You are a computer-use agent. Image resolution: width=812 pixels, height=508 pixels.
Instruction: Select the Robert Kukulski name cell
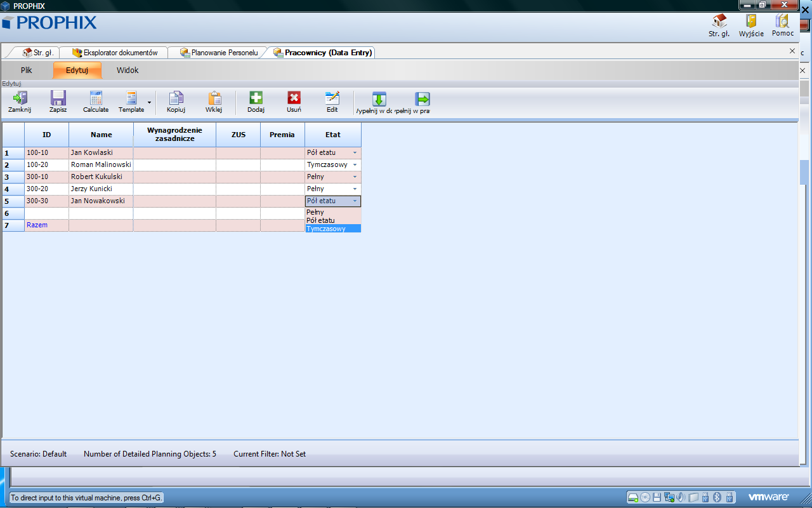pyautogui.click(x=101, y=177)
